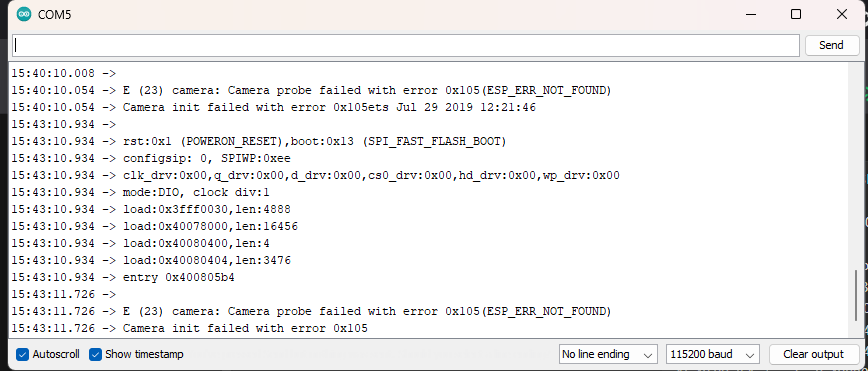
Task: Focus the serial message input field
Action: click(406, 45)
